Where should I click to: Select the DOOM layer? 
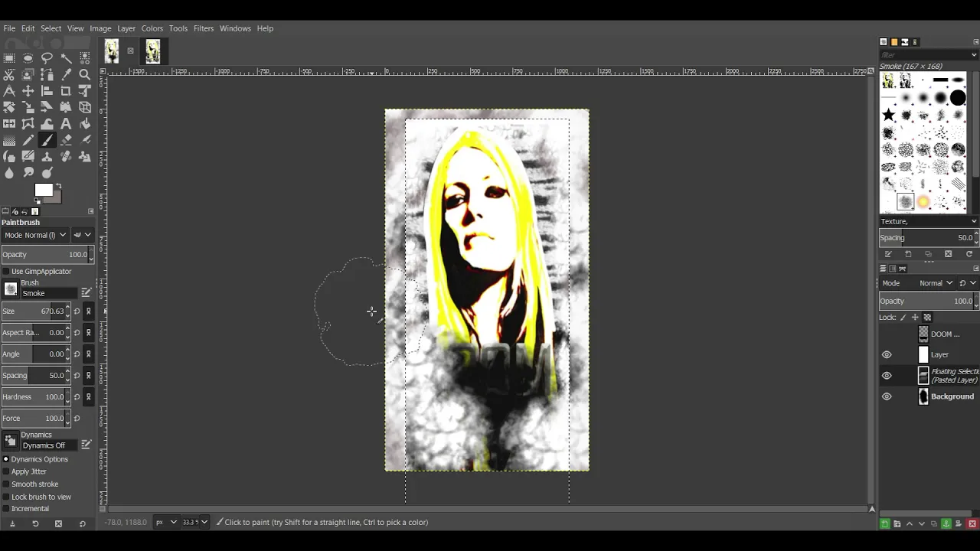click(x=945, y=334)
